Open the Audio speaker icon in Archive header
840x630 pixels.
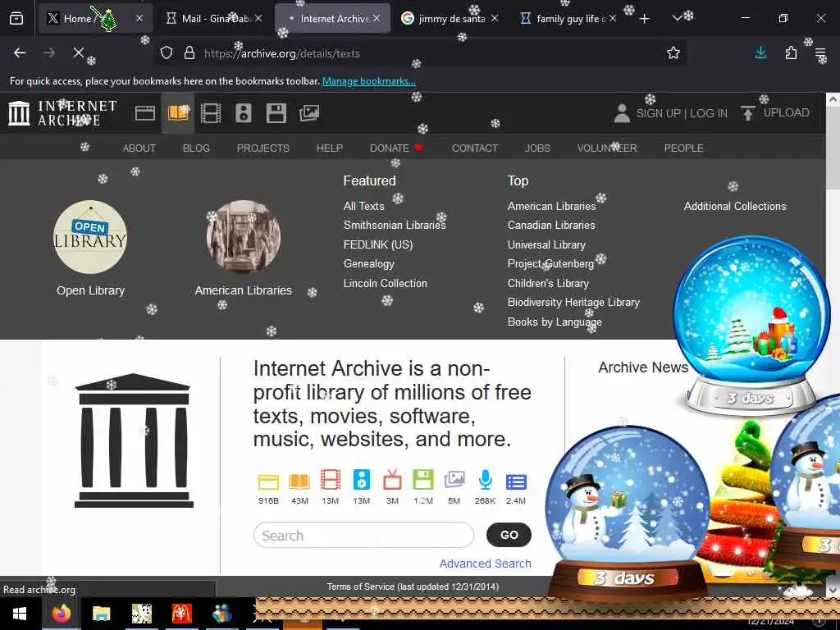(243, 113)
